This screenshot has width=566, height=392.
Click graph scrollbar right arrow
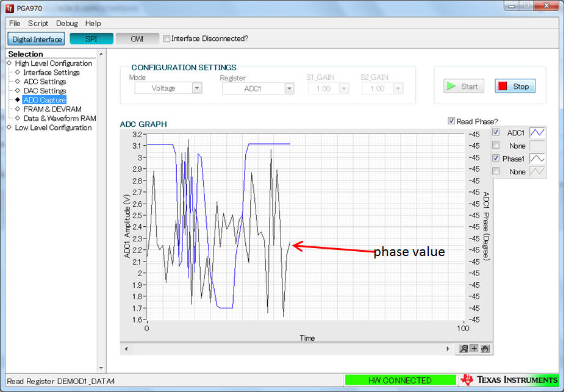coord(448,349)
